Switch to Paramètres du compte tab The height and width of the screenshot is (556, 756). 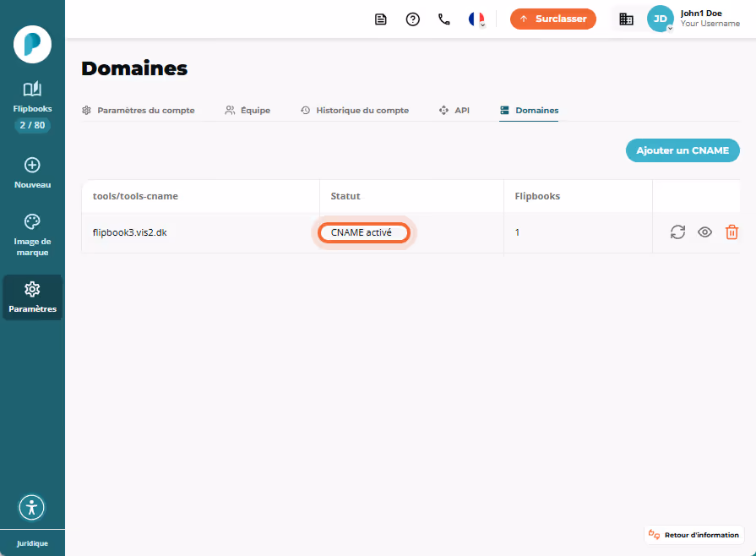tap(139, 111)
